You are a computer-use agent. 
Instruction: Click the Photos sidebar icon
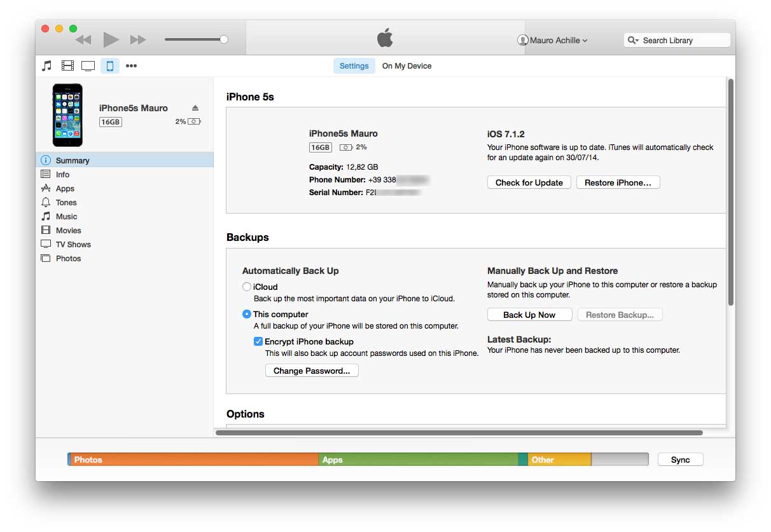tap(46, 258)
